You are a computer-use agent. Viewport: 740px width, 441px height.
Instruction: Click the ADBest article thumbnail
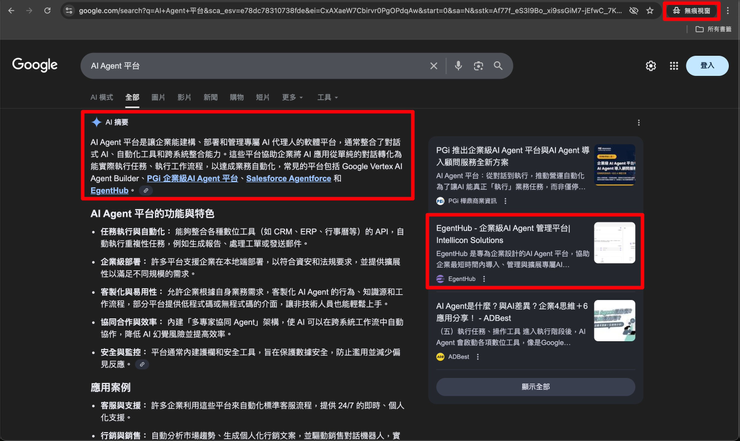(614, 321)
